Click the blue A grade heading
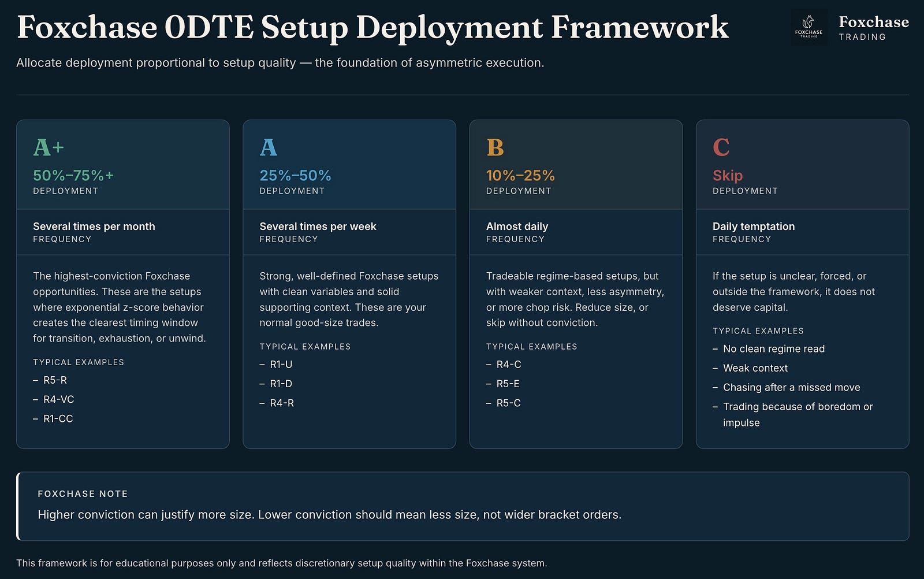Image resolution: width=924 pixels, height=579 pixels. pyautogui.click(x=269, y=147)
